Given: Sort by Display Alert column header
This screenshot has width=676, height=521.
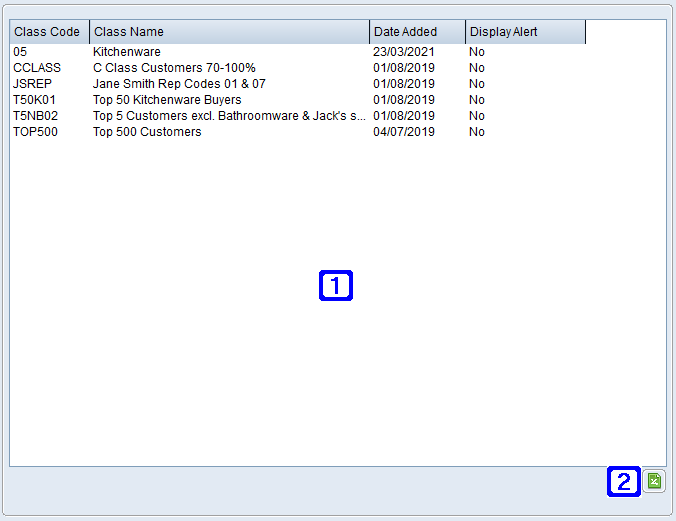Looking at the screenshot, I should 526,32.
